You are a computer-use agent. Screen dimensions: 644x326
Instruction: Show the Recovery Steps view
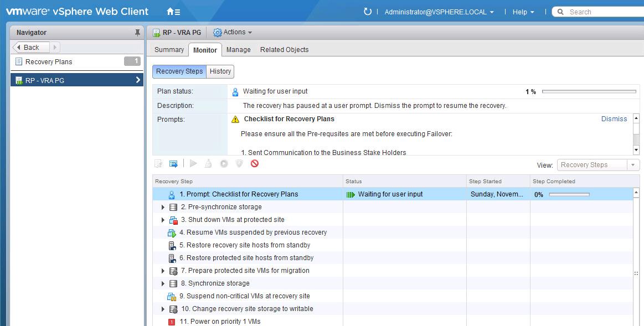click(179, 71)
